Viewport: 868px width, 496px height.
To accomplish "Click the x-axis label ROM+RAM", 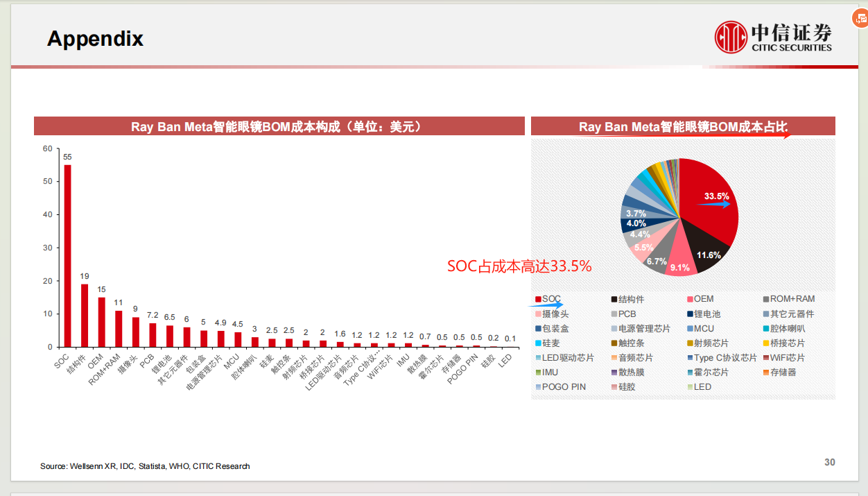I will (x=105, y=370).
